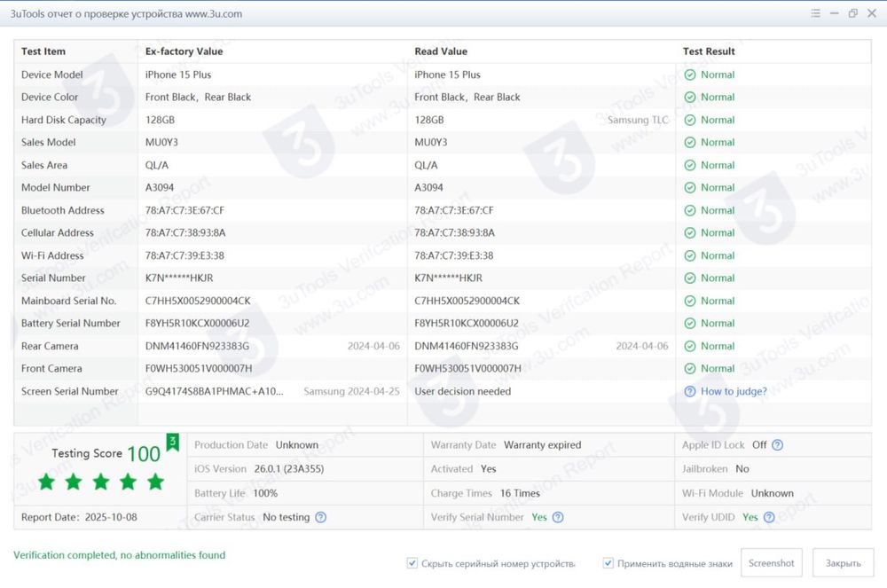Click the iOS Version 26.0.1 (23A355) value
Viewport: 887px width, 588px height.
tap(289, 468)
